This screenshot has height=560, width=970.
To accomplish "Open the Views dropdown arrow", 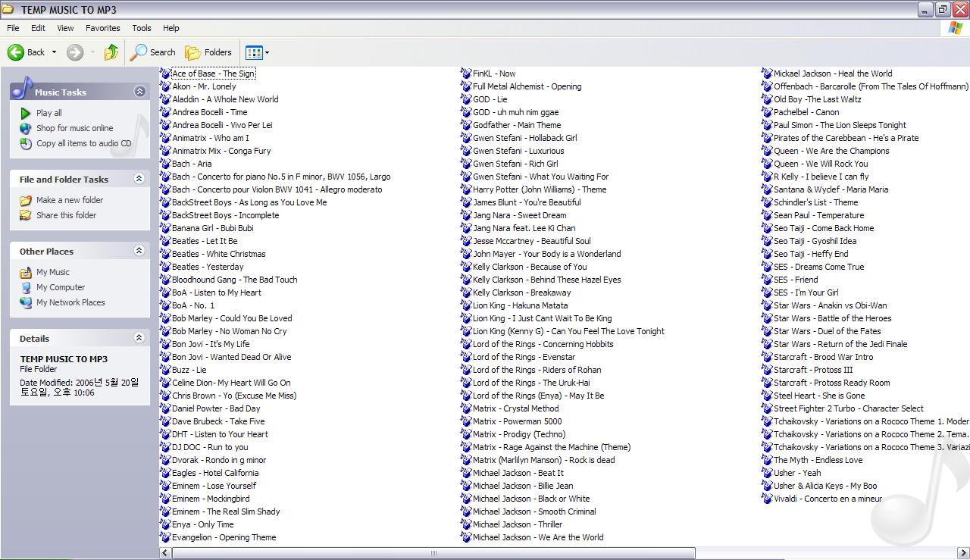I will 267,53.
